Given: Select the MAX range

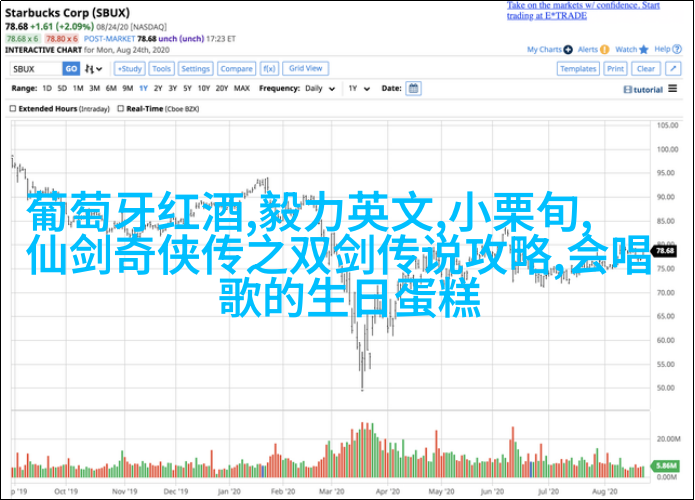Looking at the screenshot, I should tap(242, 88).
